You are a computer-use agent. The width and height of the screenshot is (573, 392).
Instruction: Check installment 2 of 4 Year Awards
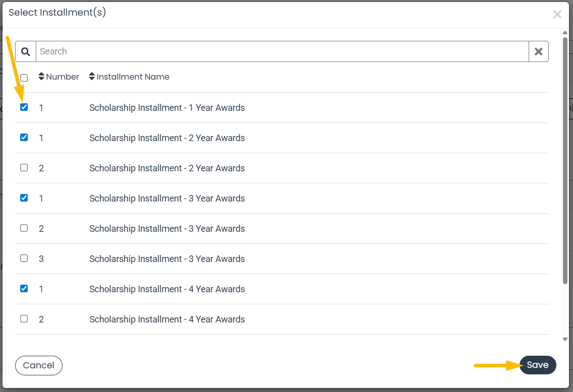click(x=24, y=319)
